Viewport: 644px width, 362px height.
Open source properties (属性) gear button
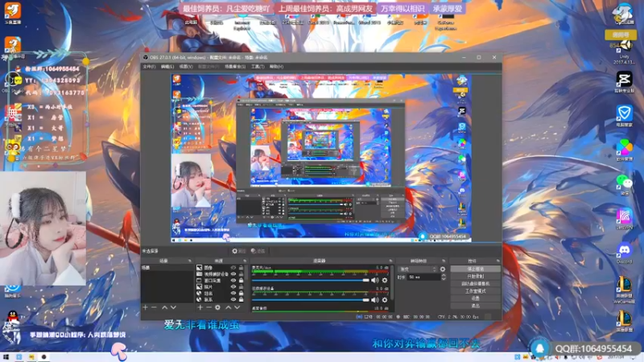click(239, 251)
